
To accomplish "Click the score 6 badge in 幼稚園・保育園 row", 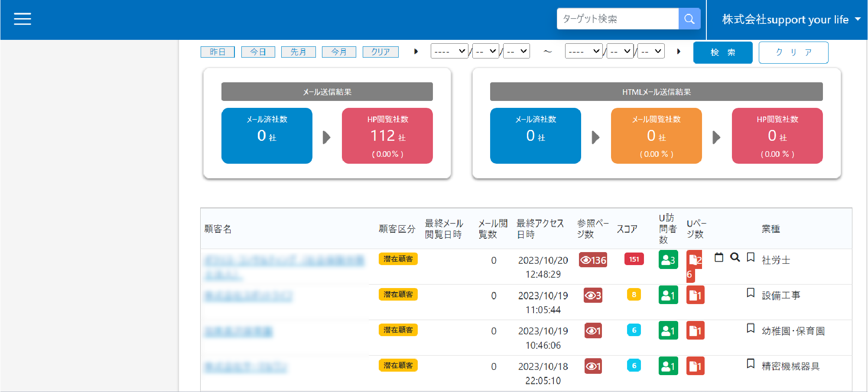I will 634,330.
